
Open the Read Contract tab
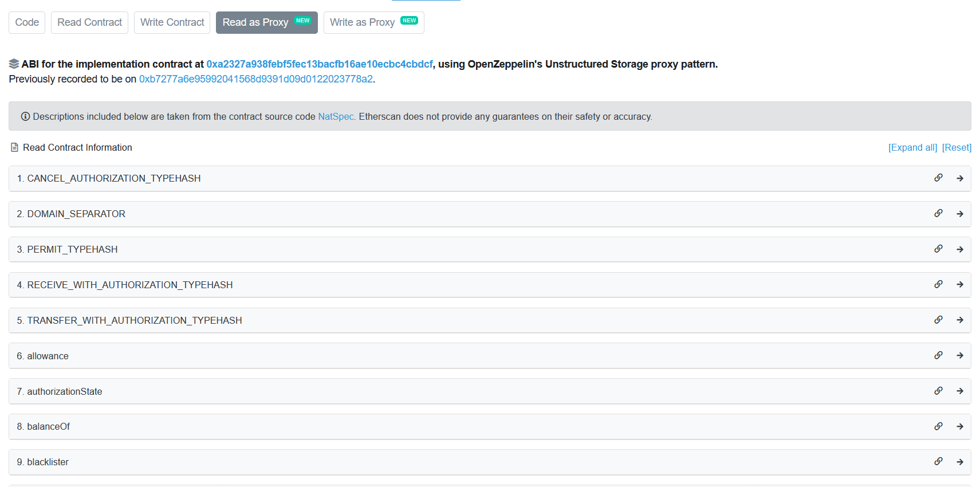click(x=89, y=22)
